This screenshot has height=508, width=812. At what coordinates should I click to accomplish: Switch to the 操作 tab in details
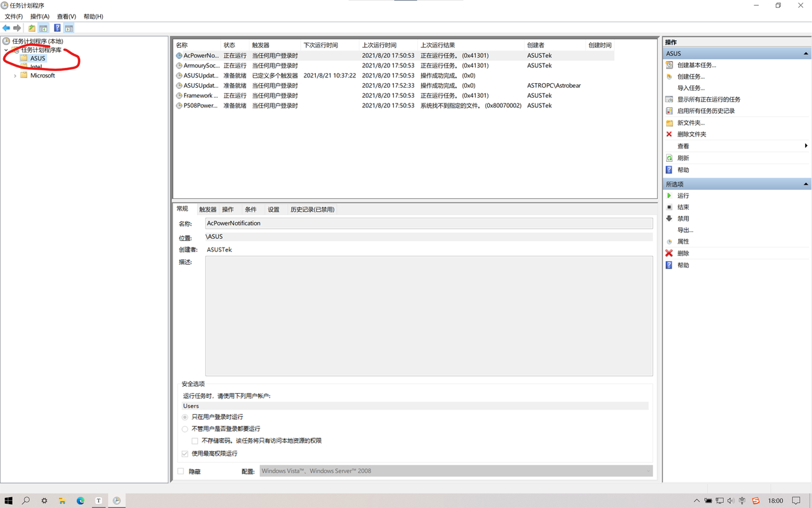228,210
